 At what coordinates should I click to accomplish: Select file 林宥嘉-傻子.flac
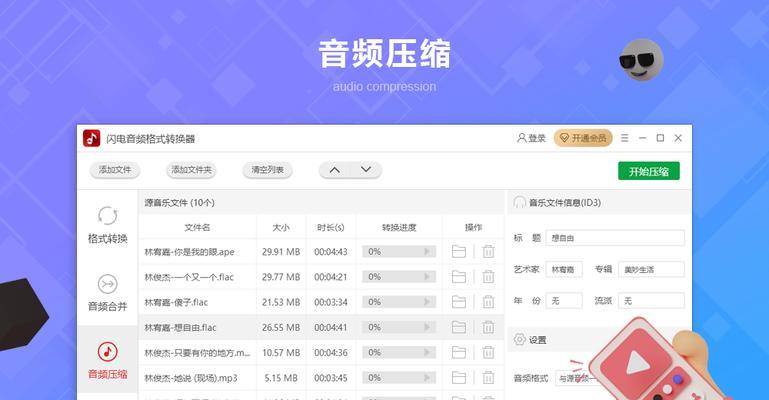point(176,302)
